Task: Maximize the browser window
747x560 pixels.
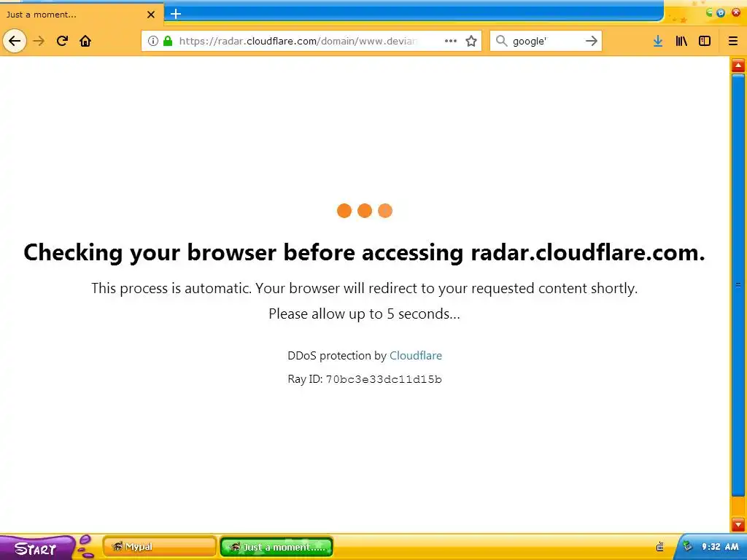Action: coord(721,13)
